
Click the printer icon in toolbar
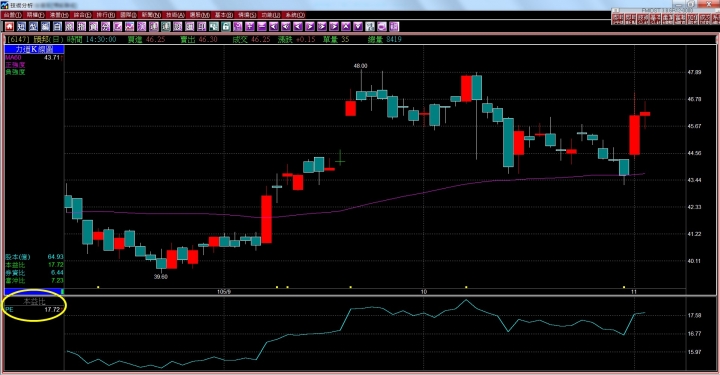(382, 26)
